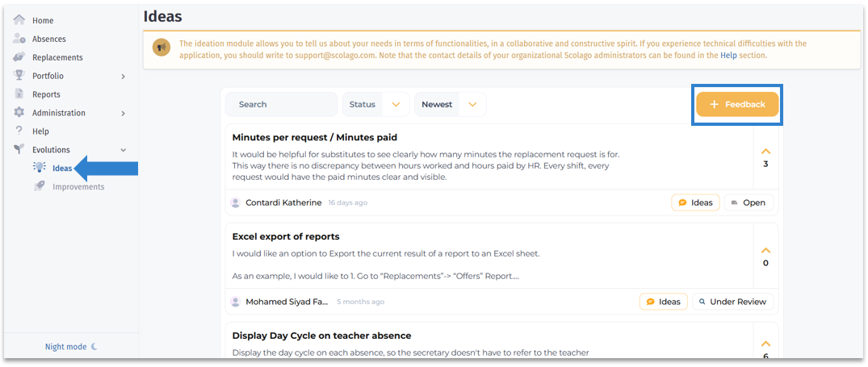Viewport: 868px width, 367px height.
Task: Click the Reports spreadsheet icon
Action: pos(19,94)
